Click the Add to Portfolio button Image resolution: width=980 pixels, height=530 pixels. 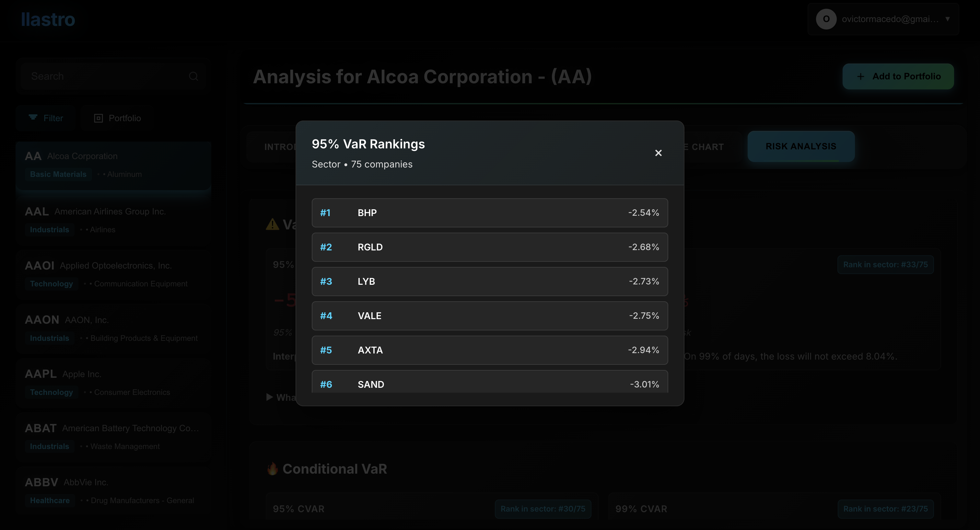tap(898, 76)
